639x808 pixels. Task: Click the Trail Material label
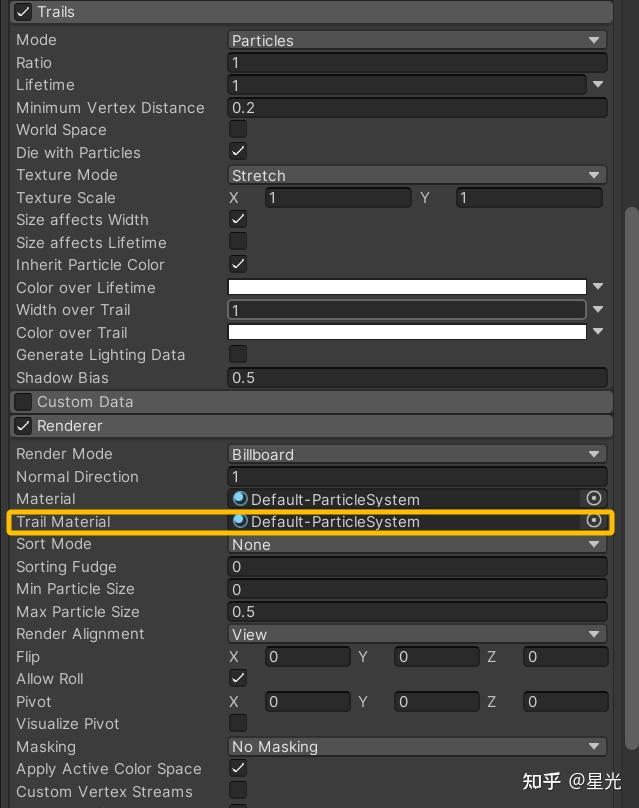click(63, 521)
